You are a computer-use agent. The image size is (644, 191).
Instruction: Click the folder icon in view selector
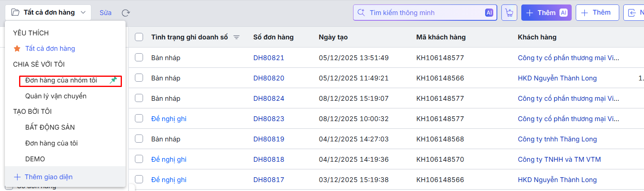click(15, 13)
